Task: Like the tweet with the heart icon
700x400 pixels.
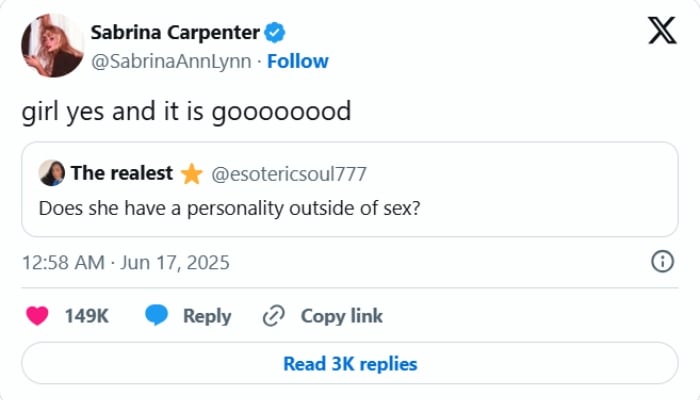Action: coord(37,316)
